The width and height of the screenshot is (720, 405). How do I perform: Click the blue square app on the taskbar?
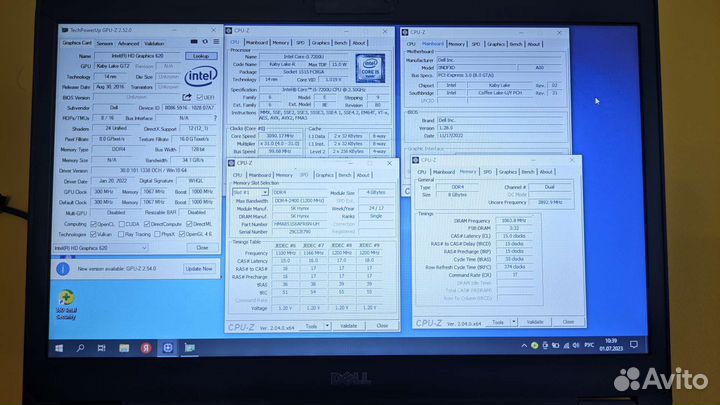click(168, 348)
